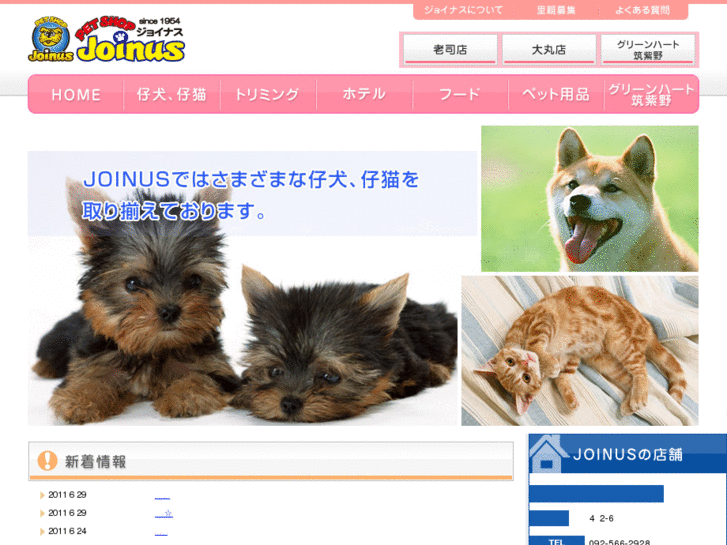Select the ペット用品 navigation item
This screenshot has height=545, width=727.
[556, 94]
